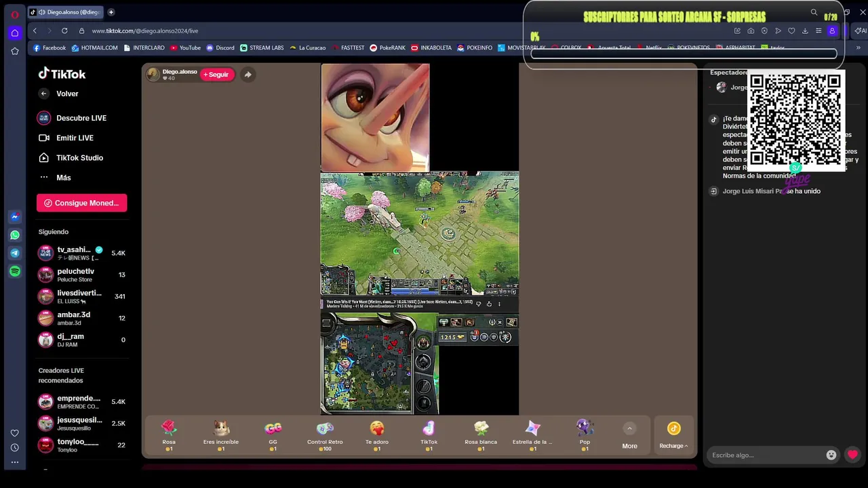
Task: Open the Opera profile account icon
Action: [832, 30]
